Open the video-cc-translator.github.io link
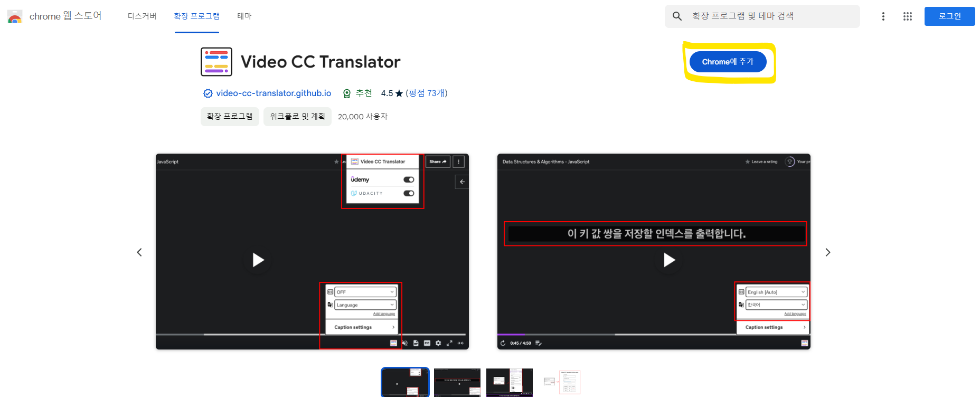This screenshot has width=980, height=397. pyautogui.click(x=274, y=93)
